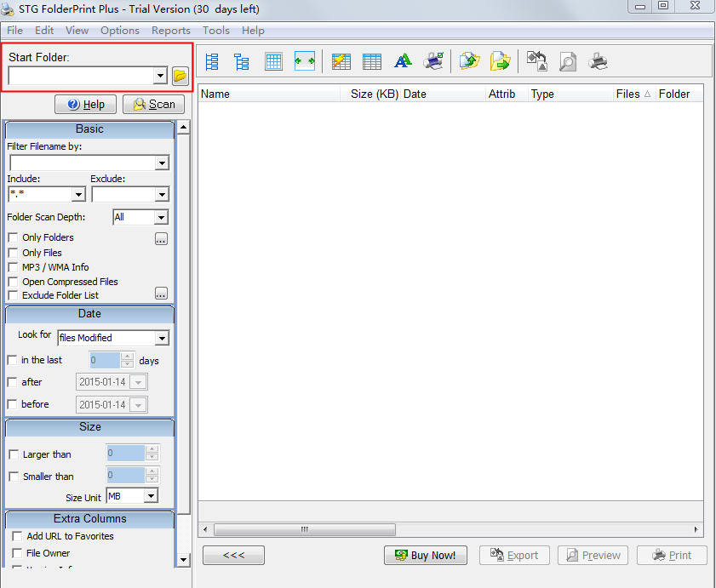716x588 pixels.
Task: Click the file list scroll right arrow
Action: point(696,529)
